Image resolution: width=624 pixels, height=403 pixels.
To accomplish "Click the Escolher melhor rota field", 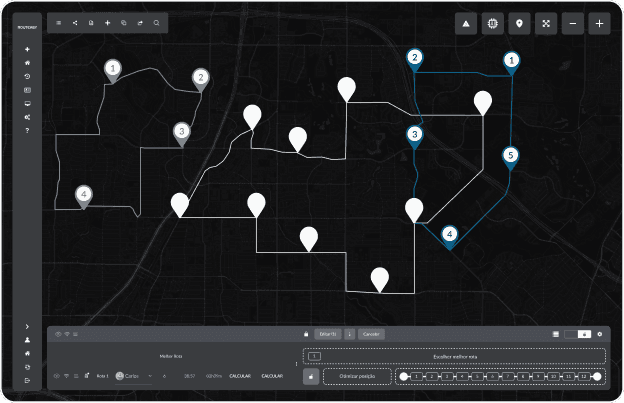I will point(456,355).
